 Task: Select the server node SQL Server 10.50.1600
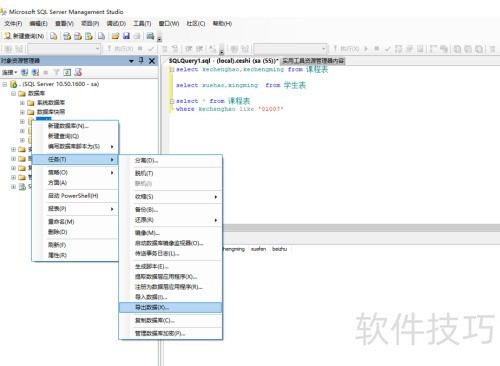(59, 84)
